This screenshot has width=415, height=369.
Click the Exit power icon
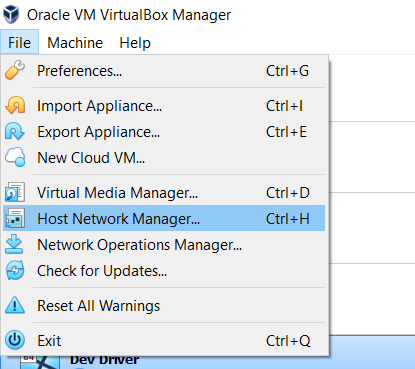click(15, 340)
